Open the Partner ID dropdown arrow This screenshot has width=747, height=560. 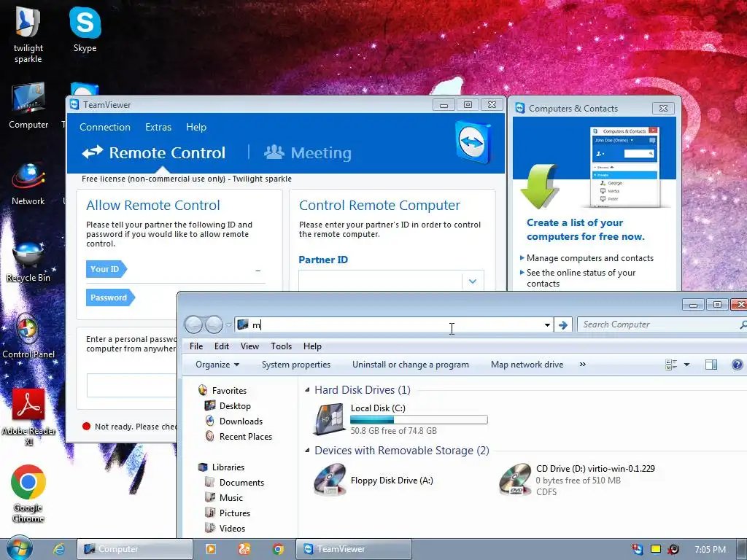click(473, 281)
